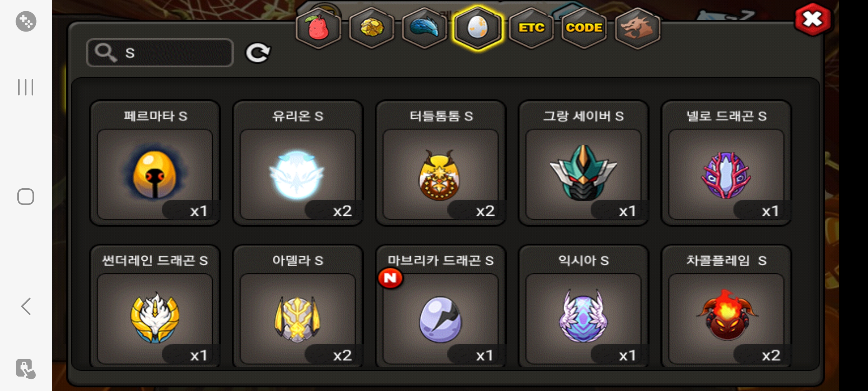Screen dimensions: 868x391
Task: Select the blue dragon scale tab
Action: 425,28
